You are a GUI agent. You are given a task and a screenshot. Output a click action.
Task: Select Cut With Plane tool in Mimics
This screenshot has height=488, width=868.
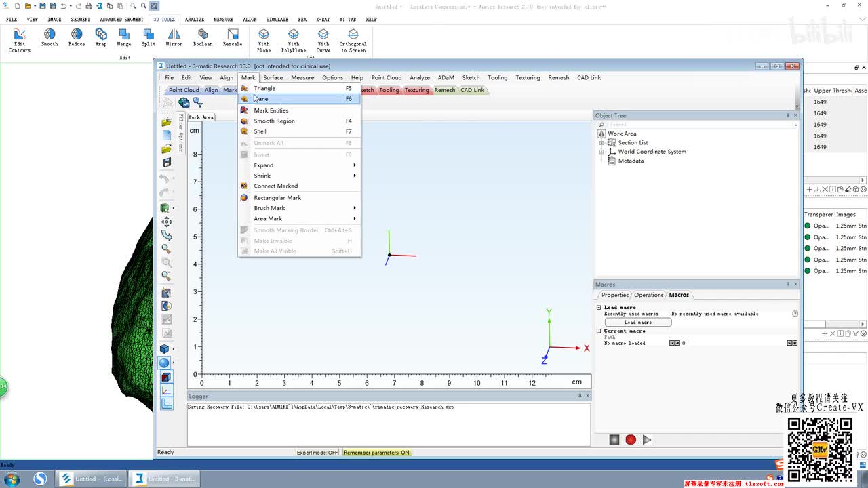tap(264, 41)
